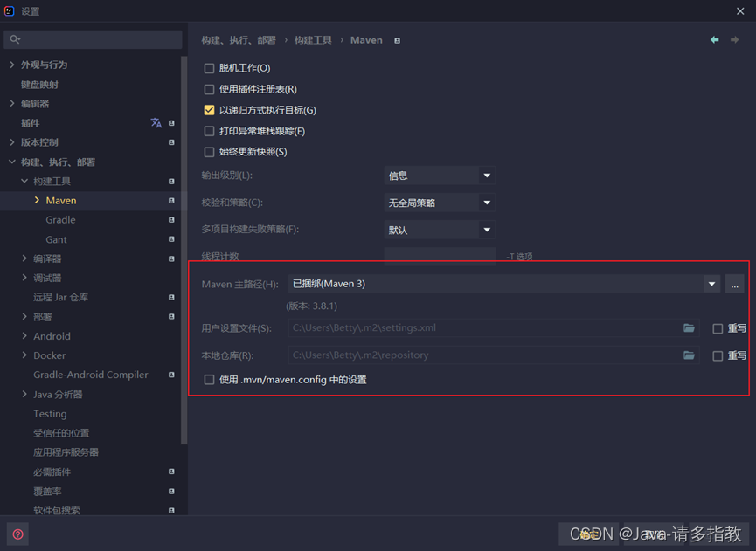The width and height of the screenshot is (756, 551).
Task: Uncheck 以递归方式执行目标(G)
Action: pos(209,110)
